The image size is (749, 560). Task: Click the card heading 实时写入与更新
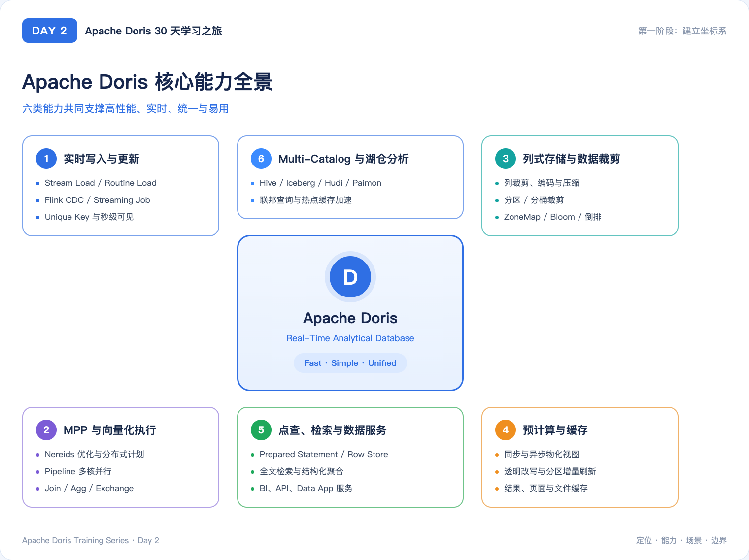coord(102,159)
